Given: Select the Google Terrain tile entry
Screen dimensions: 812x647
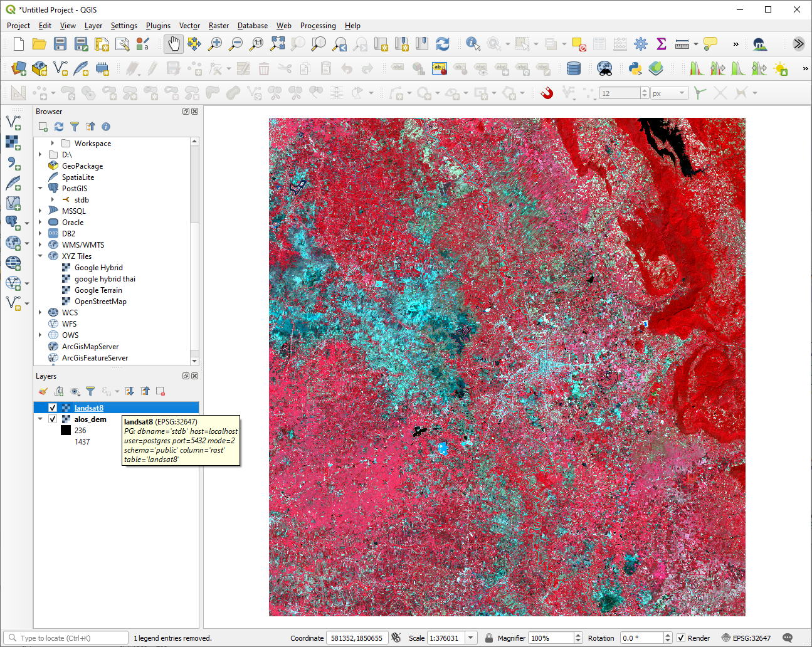Looking at the screenshot, I should tap(98, 290).
